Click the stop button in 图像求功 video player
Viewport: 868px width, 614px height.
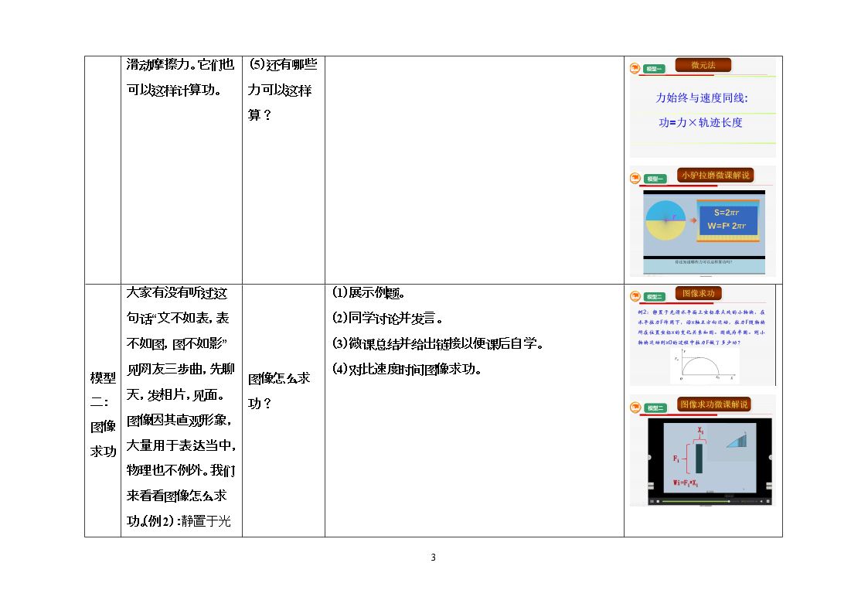[658, 501]
